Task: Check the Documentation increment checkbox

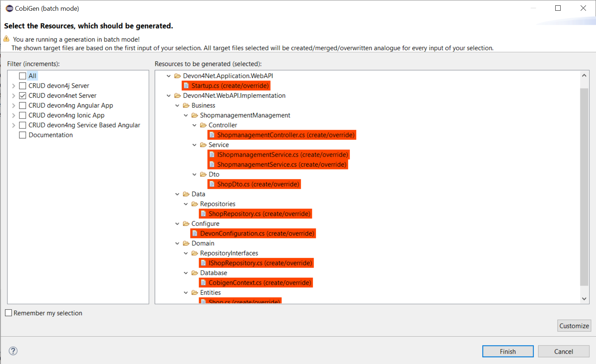Action: point(23,135)
